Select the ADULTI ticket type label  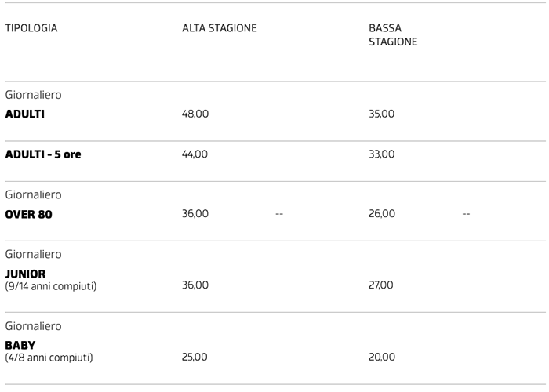pos(25,114)
